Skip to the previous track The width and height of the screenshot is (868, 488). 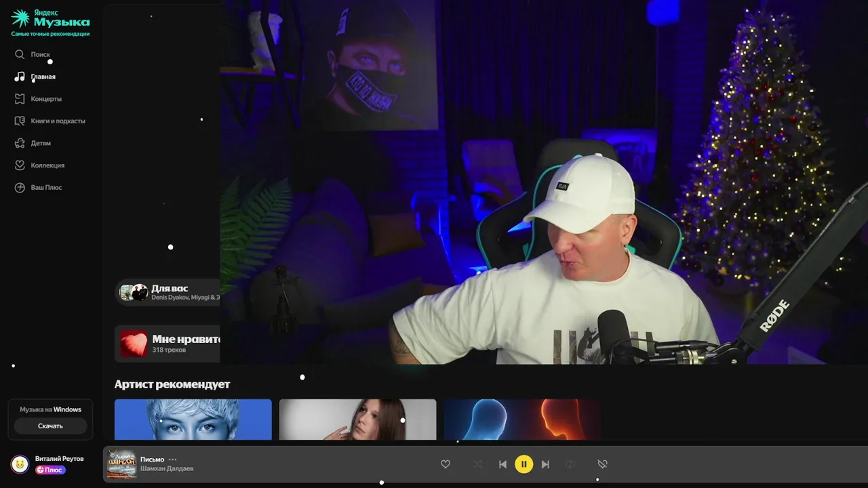502,464
